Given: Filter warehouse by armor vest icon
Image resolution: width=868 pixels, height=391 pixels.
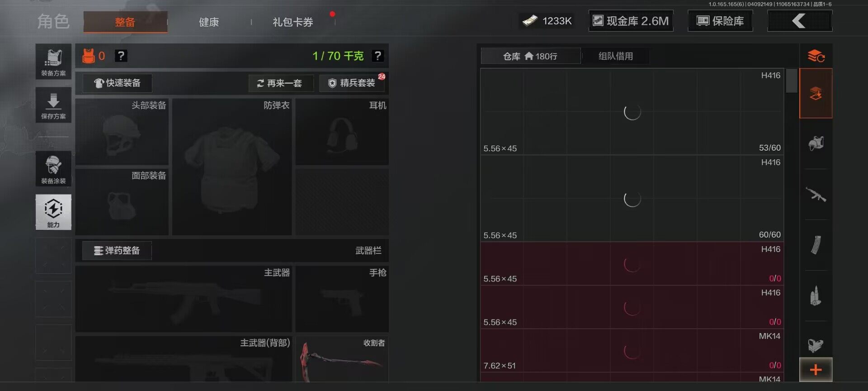Looking at the screenshot, I should click(816, 143).
